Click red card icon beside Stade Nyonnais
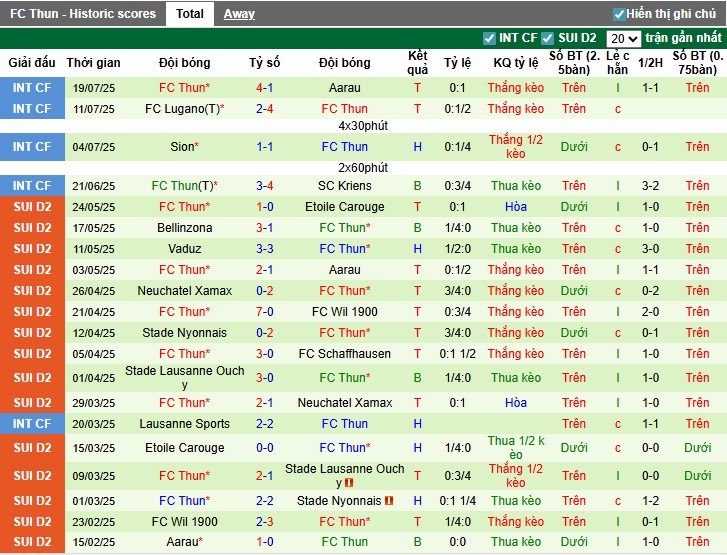The image size is (727, 555). pyautogui.click(x=389, y=501)
